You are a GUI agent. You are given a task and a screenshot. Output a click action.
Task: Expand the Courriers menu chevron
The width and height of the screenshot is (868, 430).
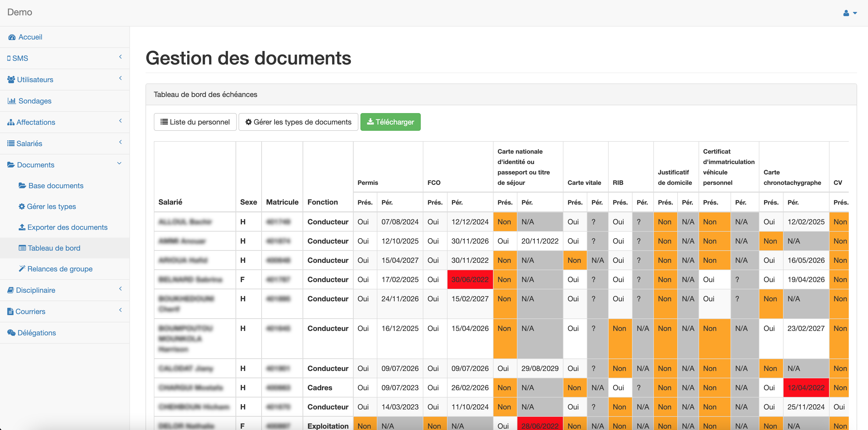[x=120, y=310]
